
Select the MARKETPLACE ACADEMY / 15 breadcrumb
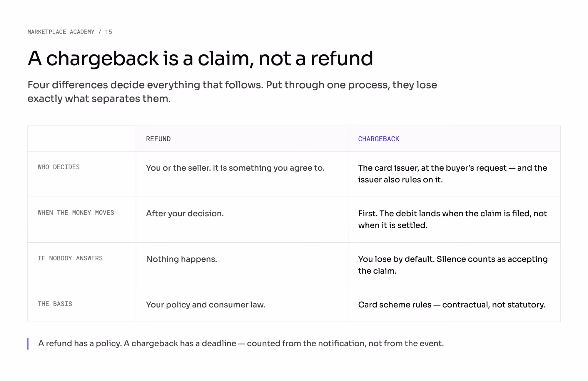(70, 32)
